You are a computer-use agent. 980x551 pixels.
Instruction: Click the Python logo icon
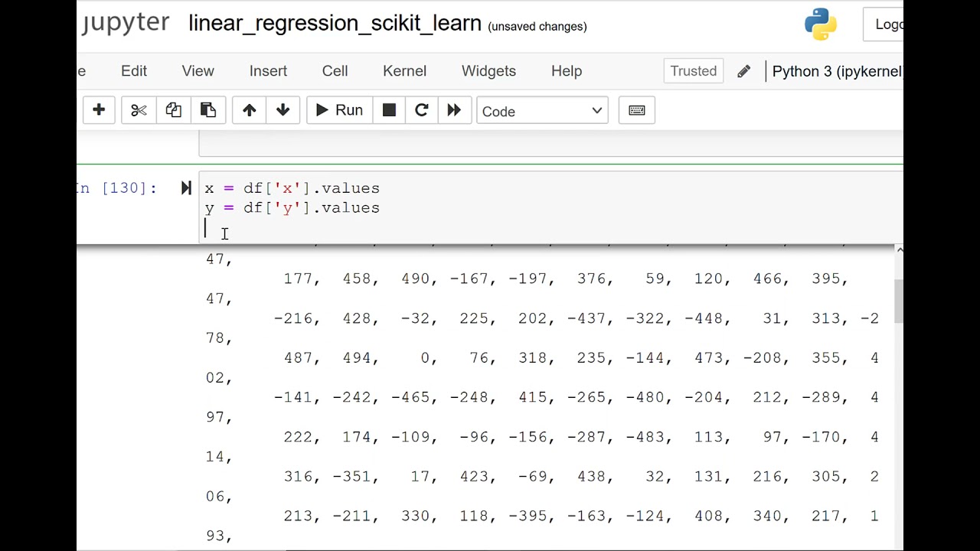pyautogui.click(x=821, y=24)
